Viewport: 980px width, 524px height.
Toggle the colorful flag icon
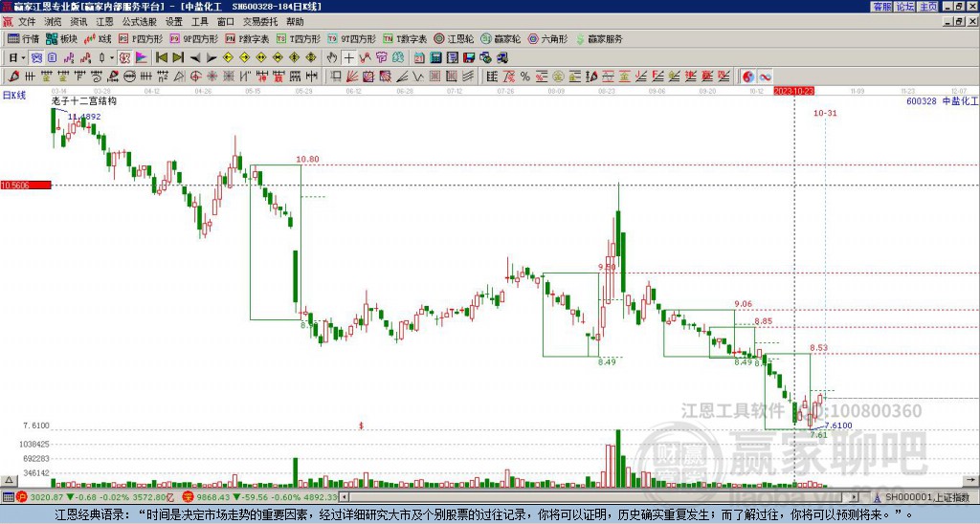(142, 57)
